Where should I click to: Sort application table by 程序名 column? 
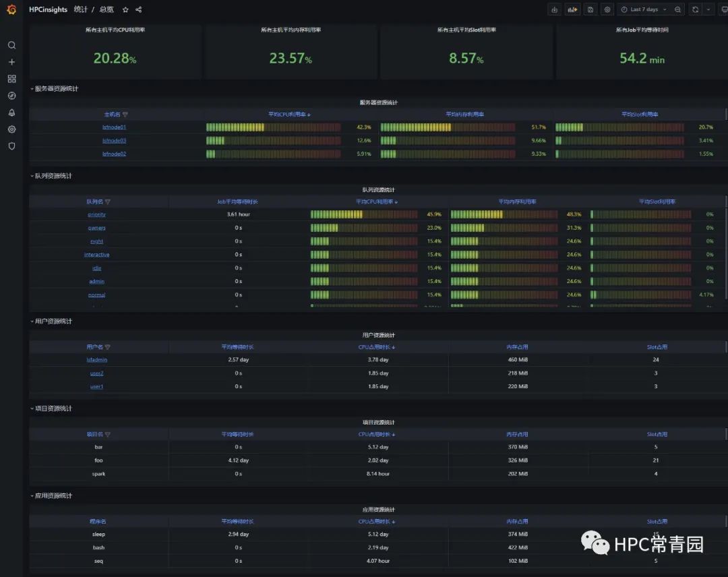point(98,522)
